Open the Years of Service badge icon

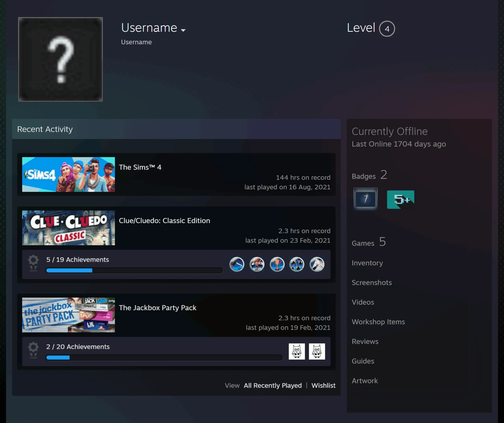click(365, 199)
